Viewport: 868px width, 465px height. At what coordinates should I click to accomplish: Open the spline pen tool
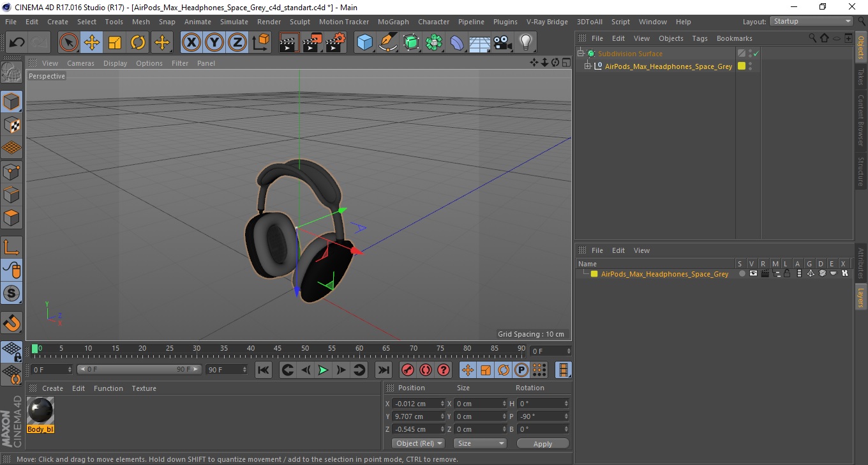[x=388, y=43]
